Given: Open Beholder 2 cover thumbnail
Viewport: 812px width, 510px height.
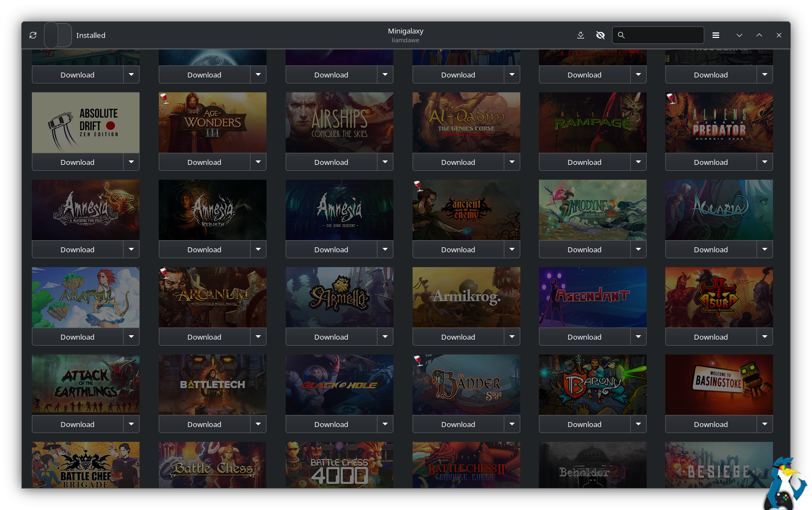Looking at the screenshot, I should 593,465.
